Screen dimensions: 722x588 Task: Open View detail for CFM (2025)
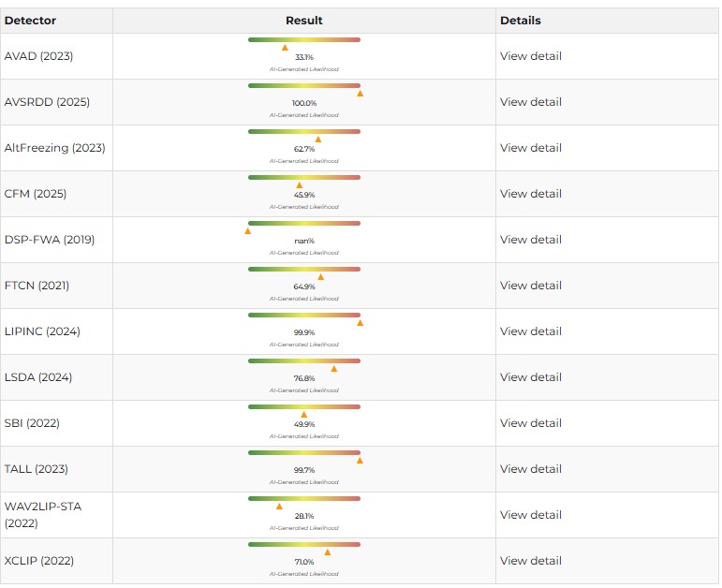pyautogui.click(x=530, y=194)
